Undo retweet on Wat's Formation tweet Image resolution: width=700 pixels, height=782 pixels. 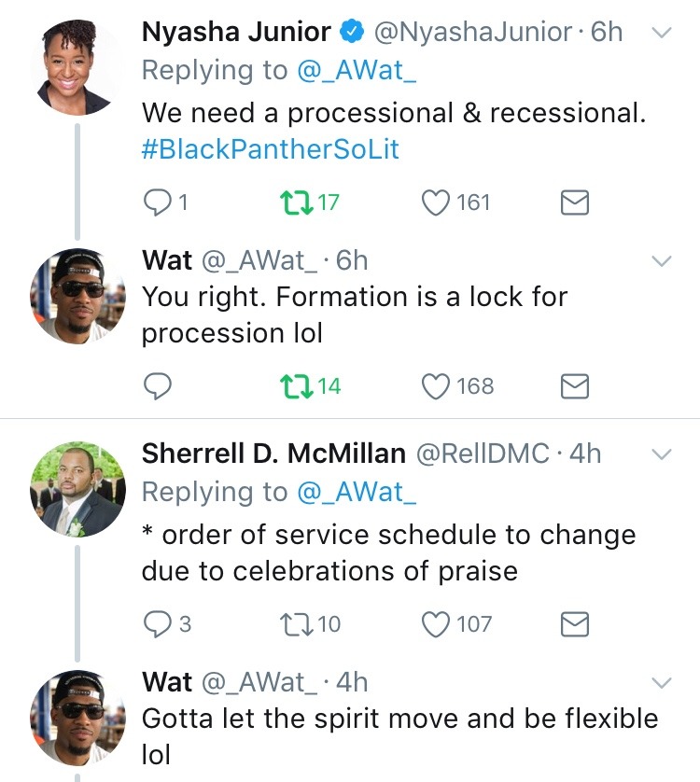[x=298, y=385]
